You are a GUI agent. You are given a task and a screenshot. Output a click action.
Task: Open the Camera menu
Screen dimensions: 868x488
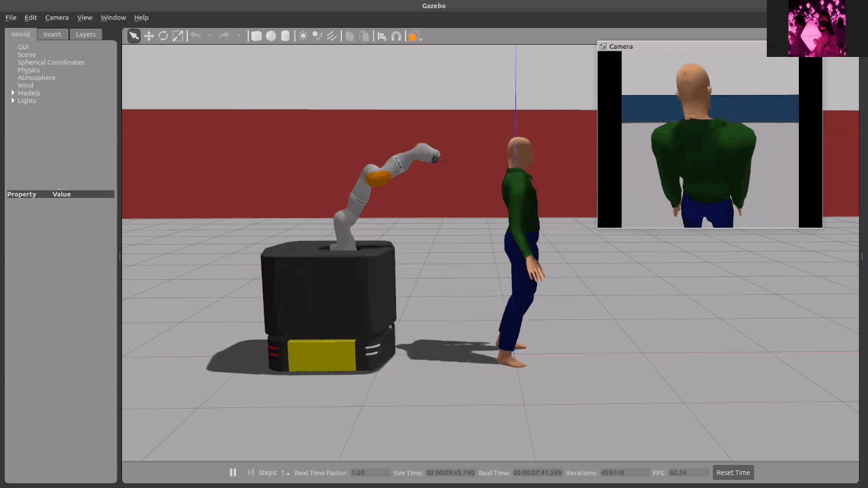coord(57,18)
